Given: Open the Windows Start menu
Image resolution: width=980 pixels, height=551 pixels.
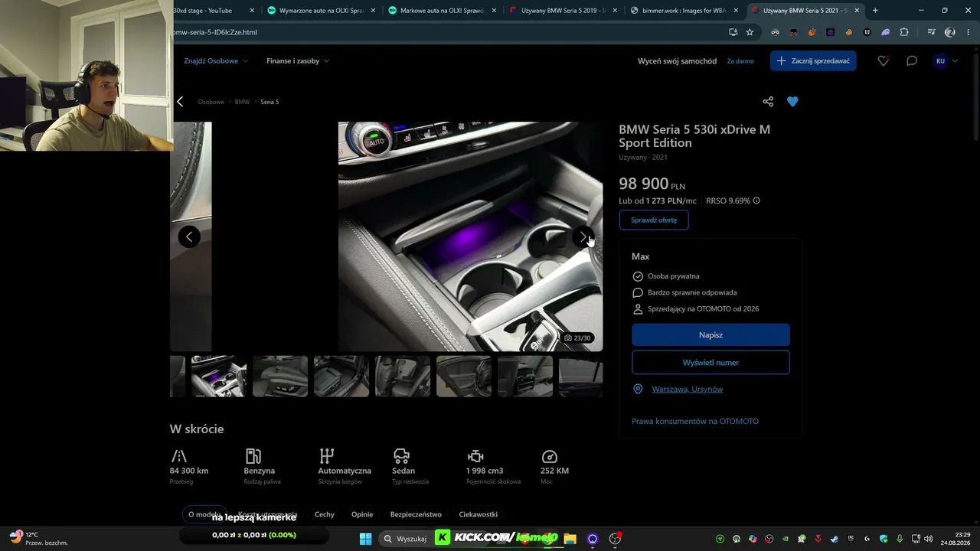Looking at the screenshot, I should point(365,539).
